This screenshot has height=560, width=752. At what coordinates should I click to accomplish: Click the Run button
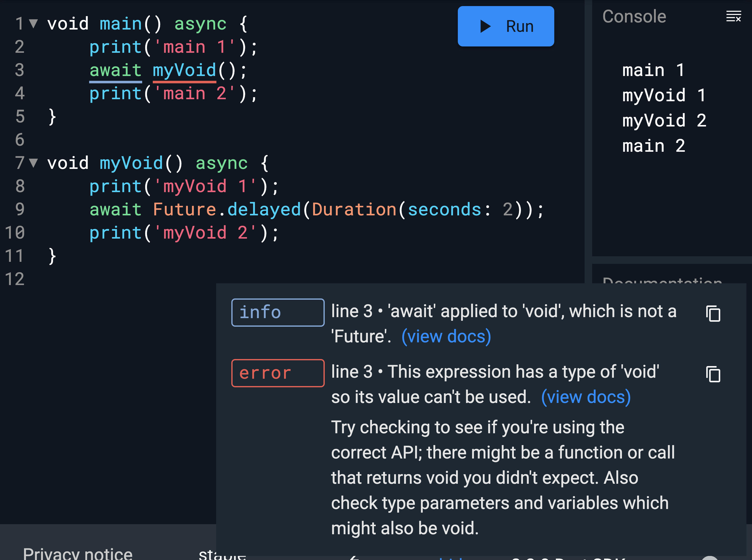(506, 26)
